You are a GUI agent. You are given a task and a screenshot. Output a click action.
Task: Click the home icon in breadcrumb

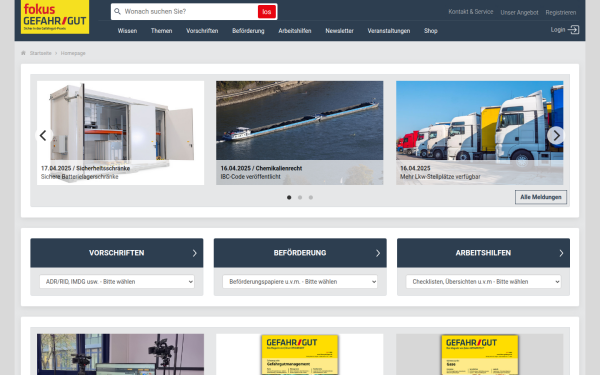coord(23,53)
